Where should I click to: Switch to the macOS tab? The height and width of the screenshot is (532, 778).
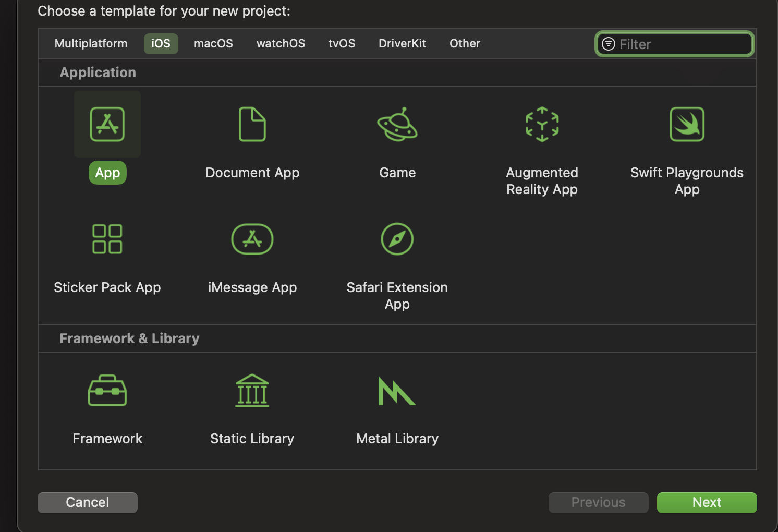pos(214,43)
